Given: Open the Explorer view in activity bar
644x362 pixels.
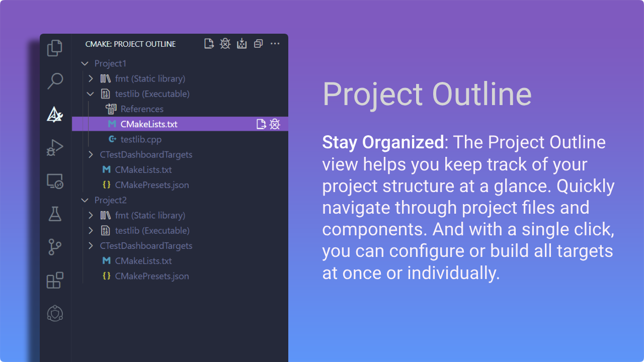Looking at the screenshot, I should click(55, 48).
